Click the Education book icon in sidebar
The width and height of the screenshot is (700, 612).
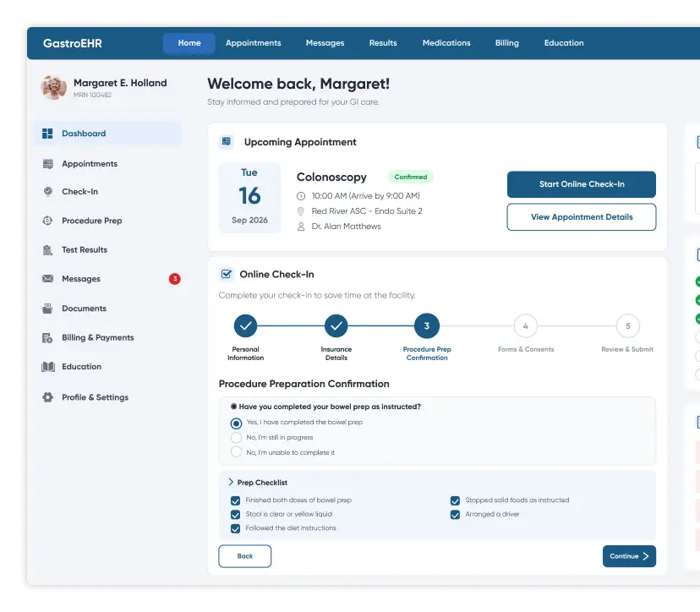coord(48,367)
